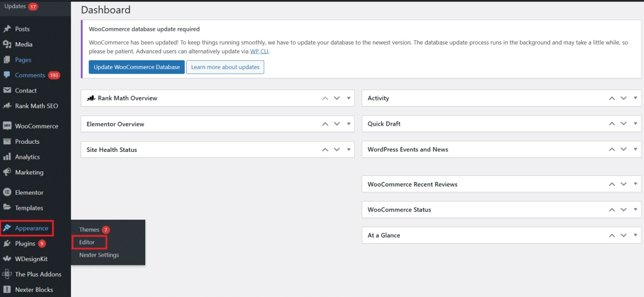
Task: Click the Elementor icon in sidebar
Action: (7, 193)
